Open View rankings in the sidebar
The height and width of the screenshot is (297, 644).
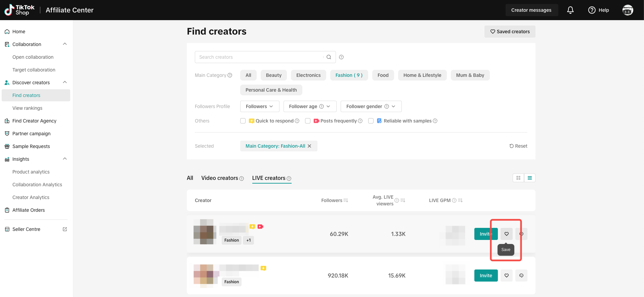point(27,108)
